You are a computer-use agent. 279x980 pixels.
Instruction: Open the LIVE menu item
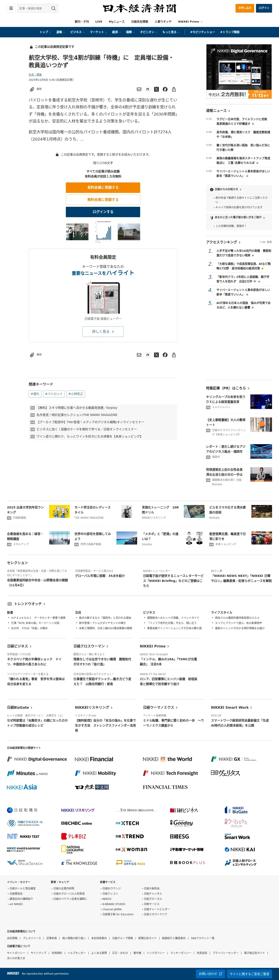[99, 22]
